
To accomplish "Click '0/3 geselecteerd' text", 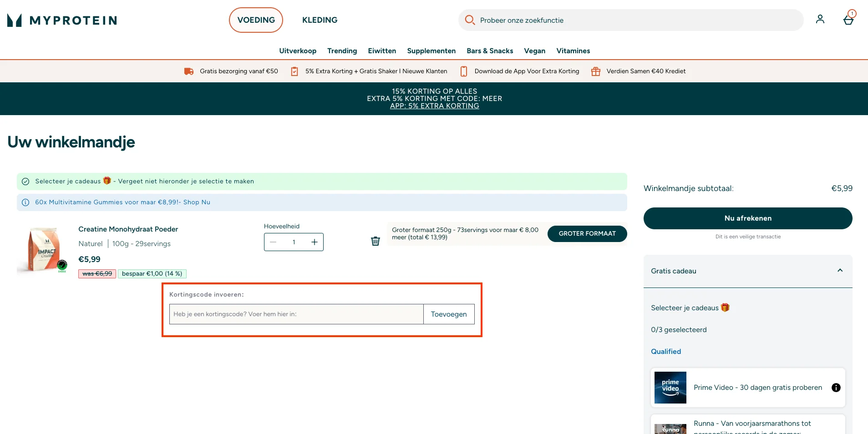I will tap(679, 330).
